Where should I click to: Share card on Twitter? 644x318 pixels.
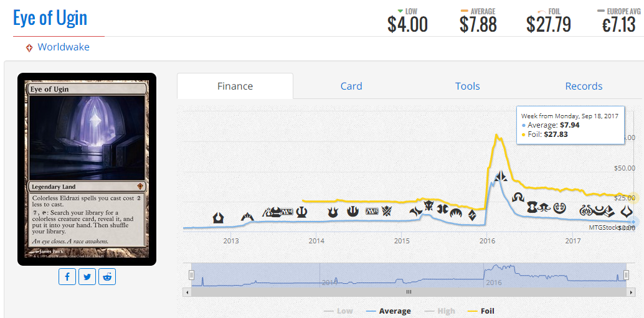tap(87, 277)
